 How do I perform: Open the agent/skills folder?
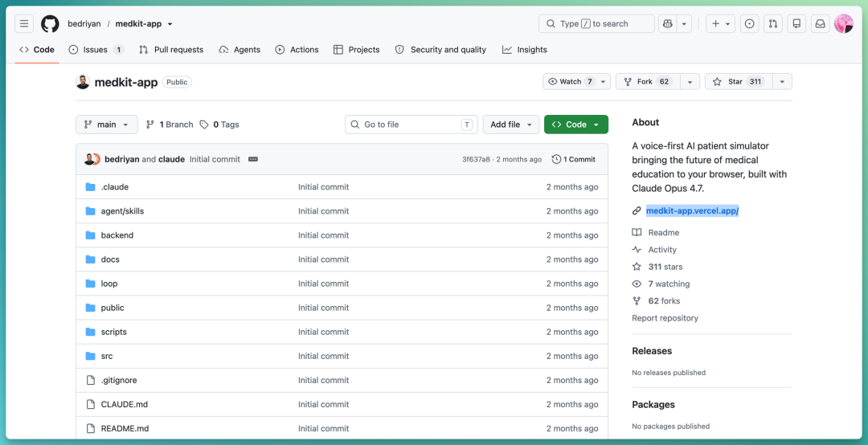[x=122, y=211]
